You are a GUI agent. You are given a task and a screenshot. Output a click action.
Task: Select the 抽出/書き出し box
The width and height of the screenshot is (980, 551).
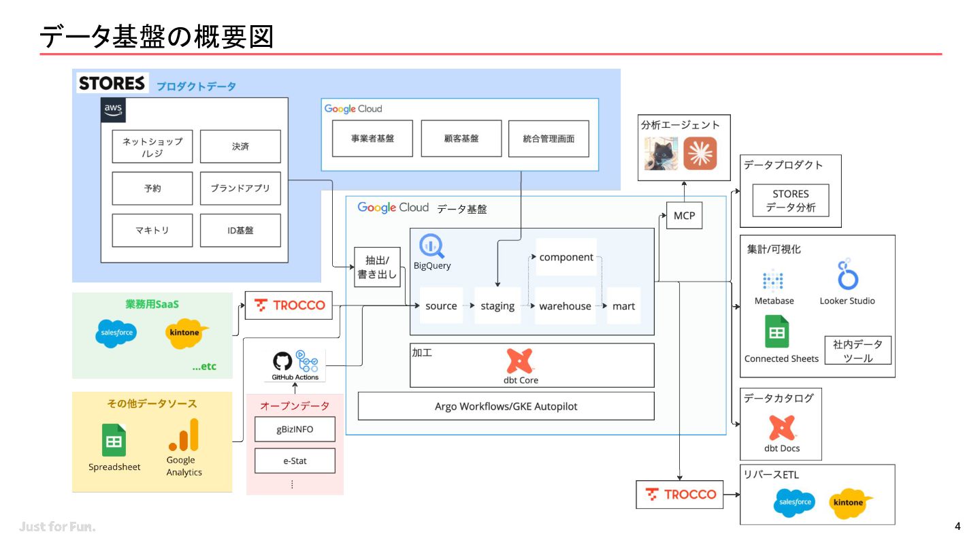[x=378, y=267]
